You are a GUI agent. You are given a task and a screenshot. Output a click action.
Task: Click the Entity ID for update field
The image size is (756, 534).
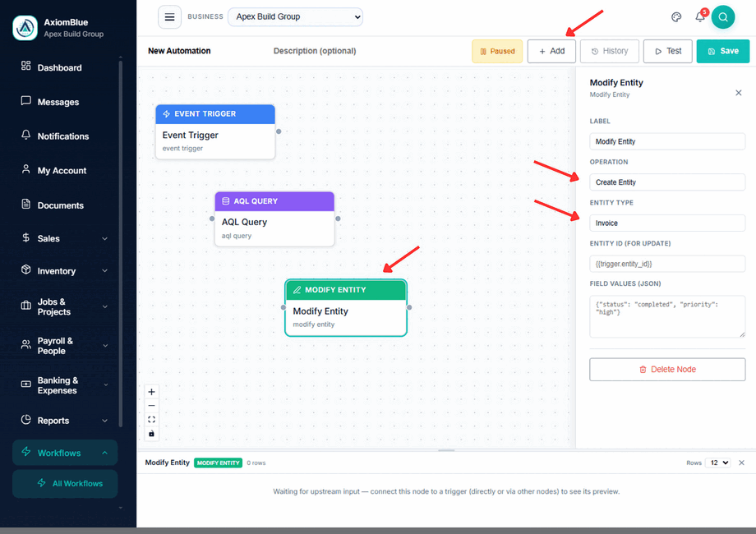(667, 264)
